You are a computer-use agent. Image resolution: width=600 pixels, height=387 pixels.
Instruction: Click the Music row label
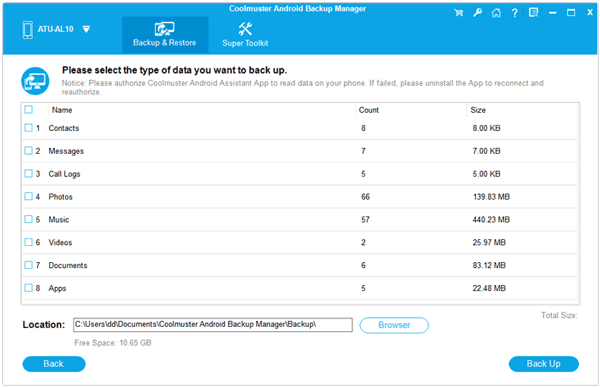click(59, 220)
